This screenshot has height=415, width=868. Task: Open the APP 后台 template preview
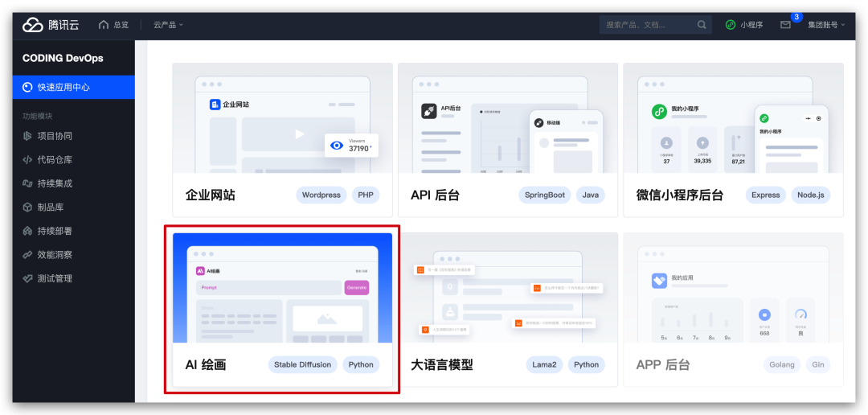tap(733, 288)
